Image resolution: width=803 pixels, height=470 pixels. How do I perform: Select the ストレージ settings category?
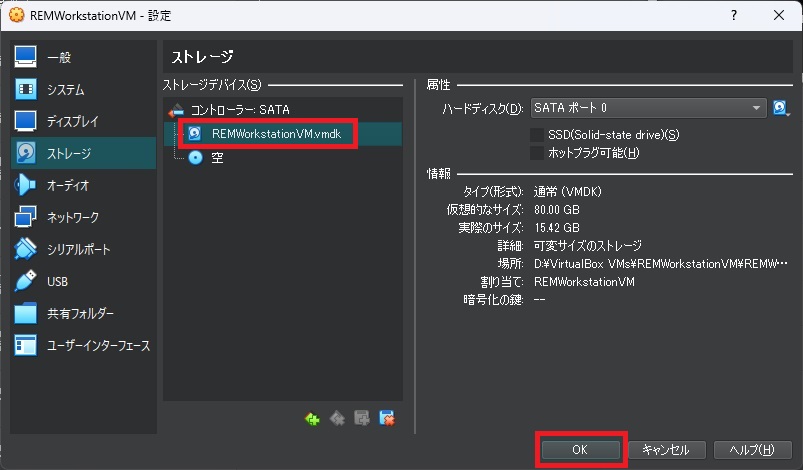83,153
